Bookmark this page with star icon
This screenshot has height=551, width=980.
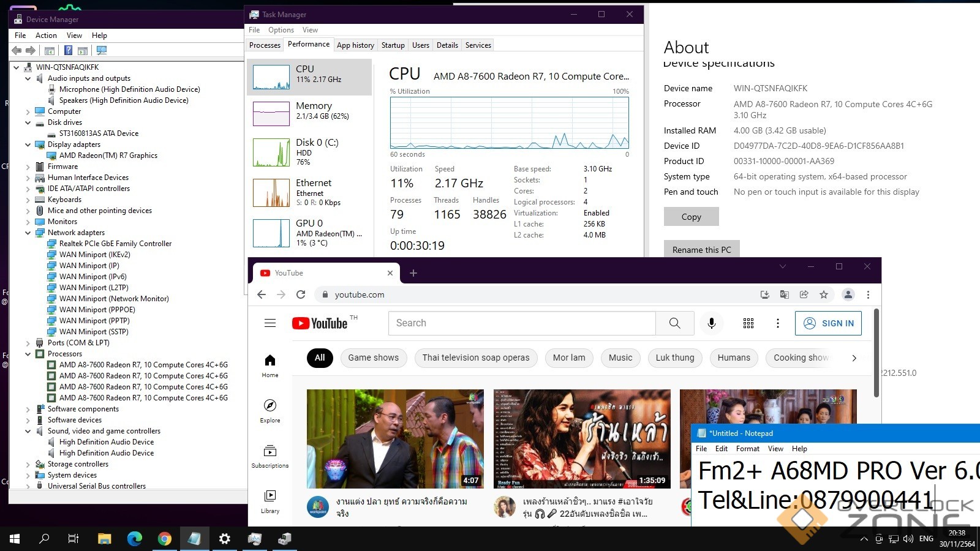click(x=824, y=294)
